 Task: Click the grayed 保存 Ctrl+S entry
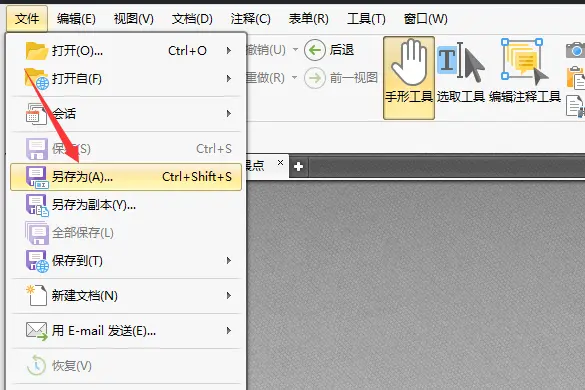[126, 149]
